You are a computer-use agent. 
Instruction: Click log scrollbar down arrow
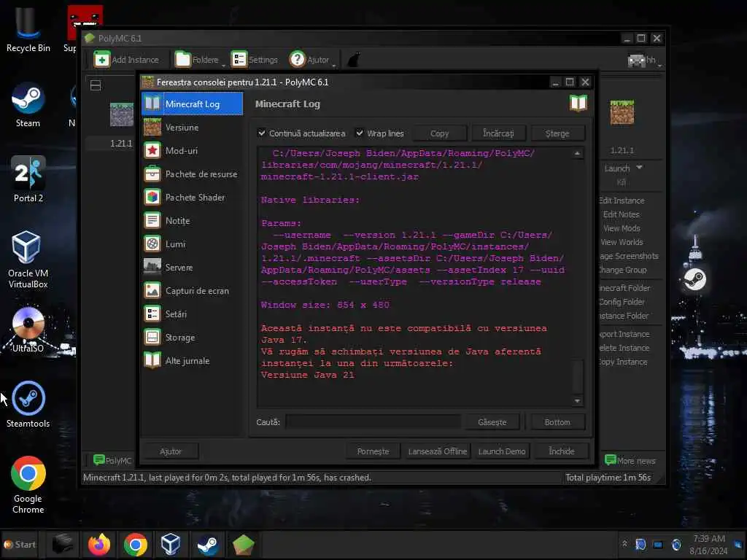(x=578, y=401)
